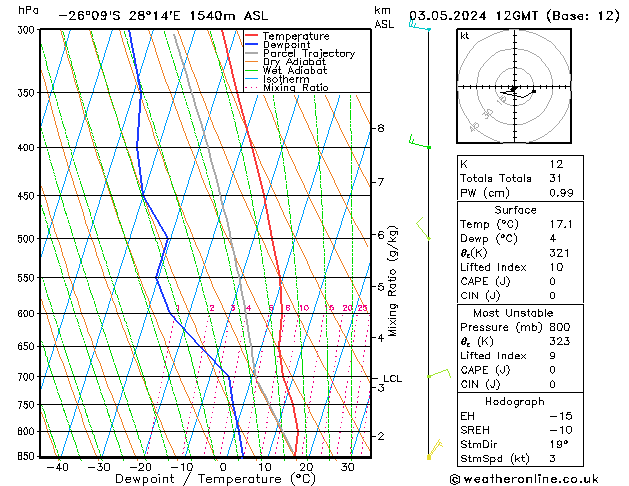Image resolution: width=629 pixels, height=486 pixels.
Task: Click the -40 temperature axis label
Action: 57,467
